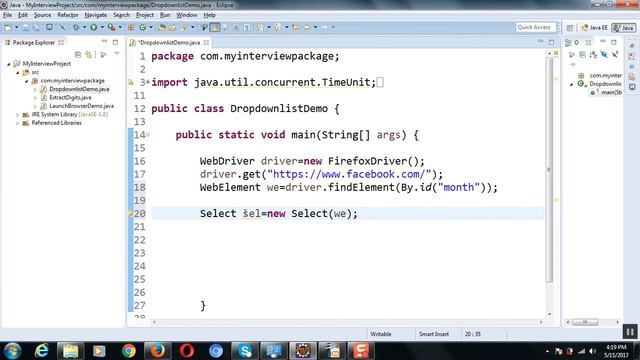
Task: Open the Project menu
Action: click(x=145, y=15)
